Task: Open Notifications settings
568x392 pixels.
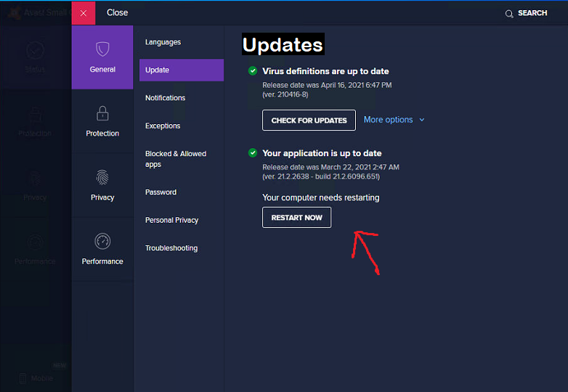Action: point(165,98)
